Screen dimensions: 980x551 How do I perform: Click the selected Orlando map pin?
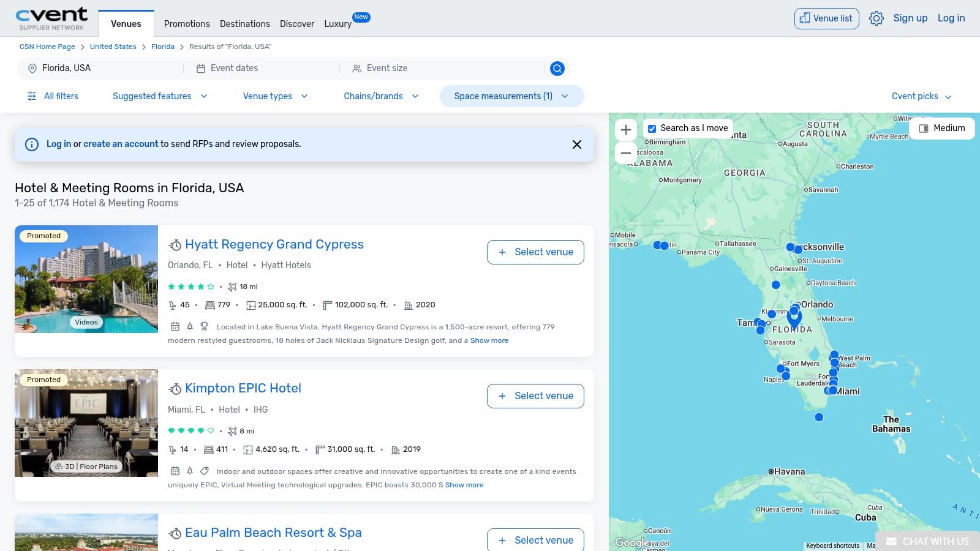(x=794, y=319)
